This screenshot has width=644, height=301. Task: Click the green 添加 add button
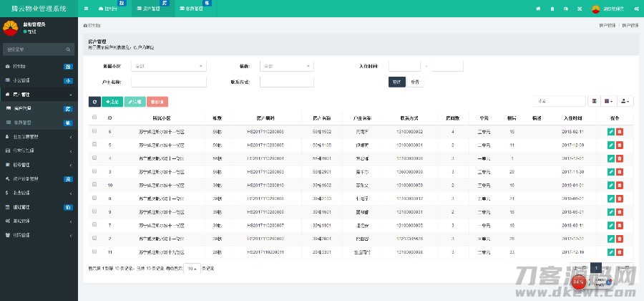point(112,102)
